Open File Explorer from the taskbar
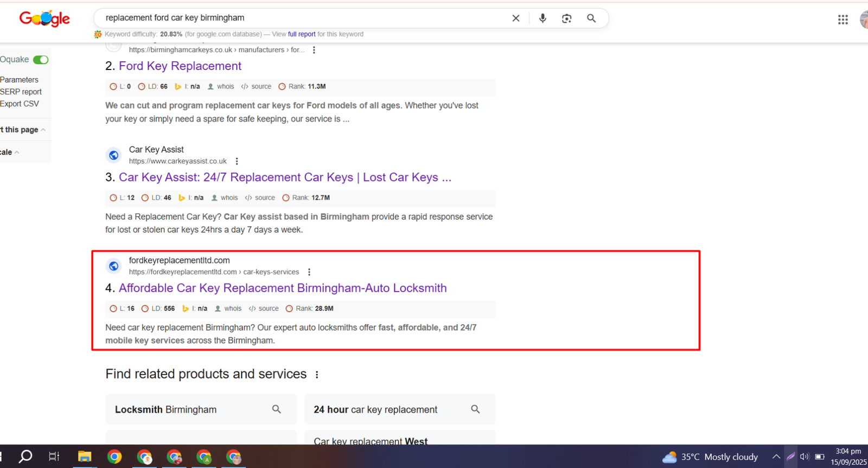Screen dimensions: 868x468 coord(85,457)
